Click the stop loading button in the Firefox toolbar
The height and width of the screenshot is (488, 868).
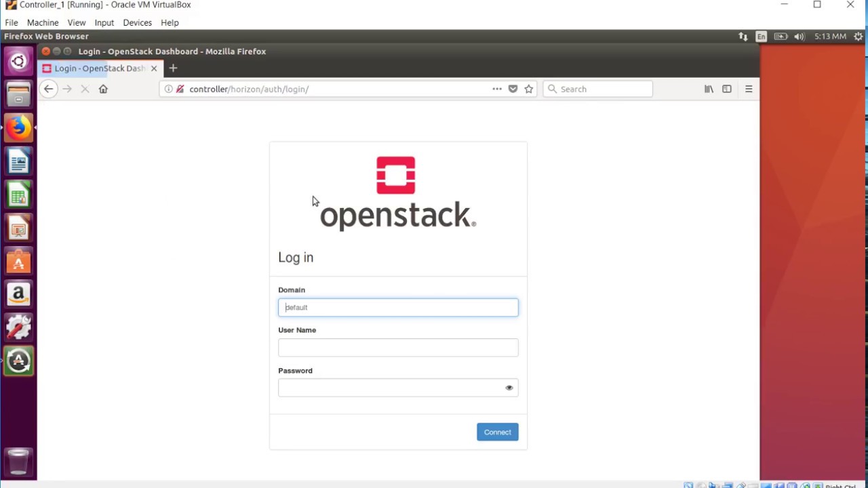coord(85,89)
